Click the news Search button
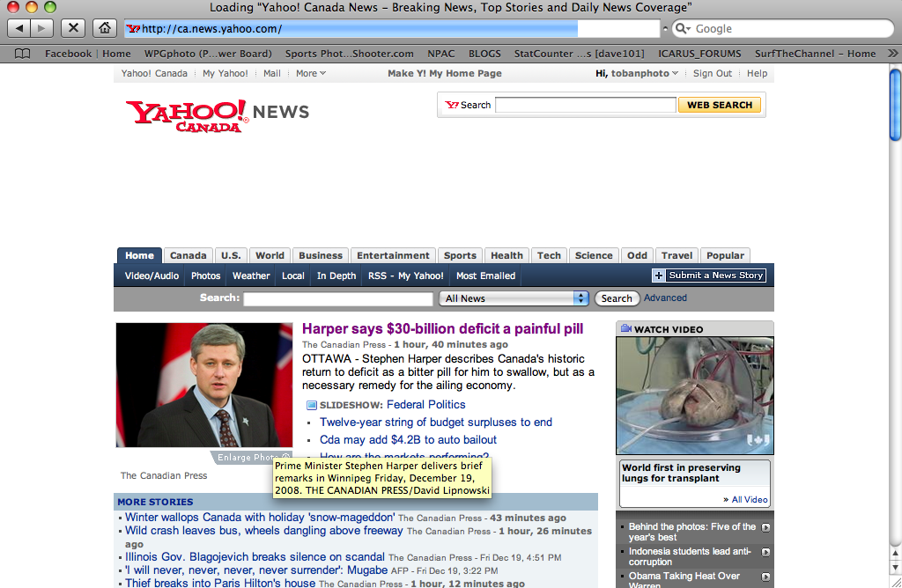The width and height of the screenshot is (902, 588). pos(617,298)
